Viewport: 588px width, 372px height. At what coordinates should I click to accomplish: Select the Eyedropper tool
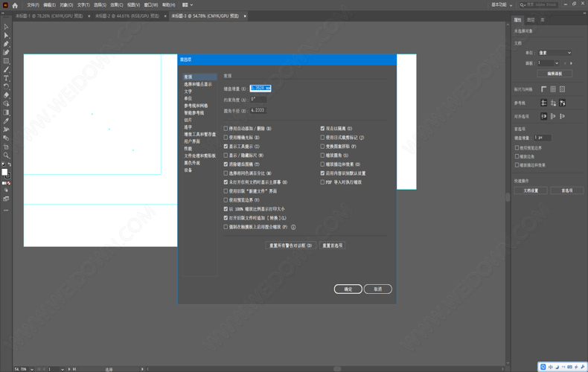pos(6,121)
